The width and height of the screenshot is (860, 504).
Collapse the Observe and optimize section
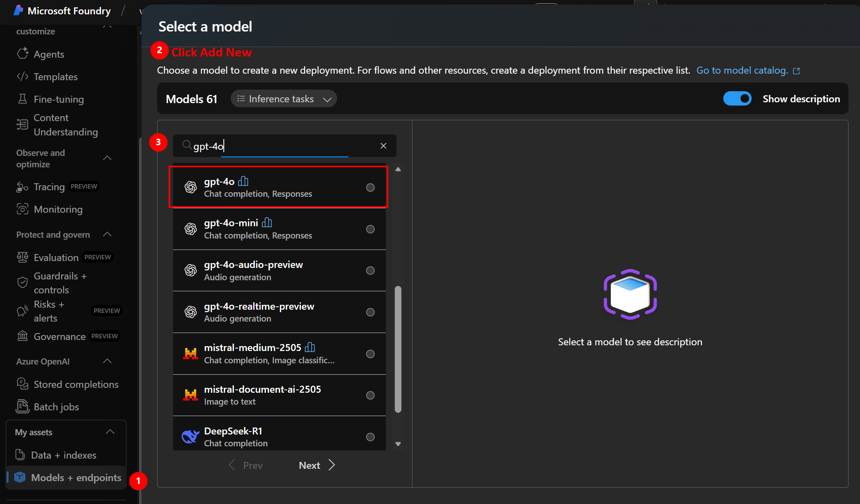click(107, 158)
